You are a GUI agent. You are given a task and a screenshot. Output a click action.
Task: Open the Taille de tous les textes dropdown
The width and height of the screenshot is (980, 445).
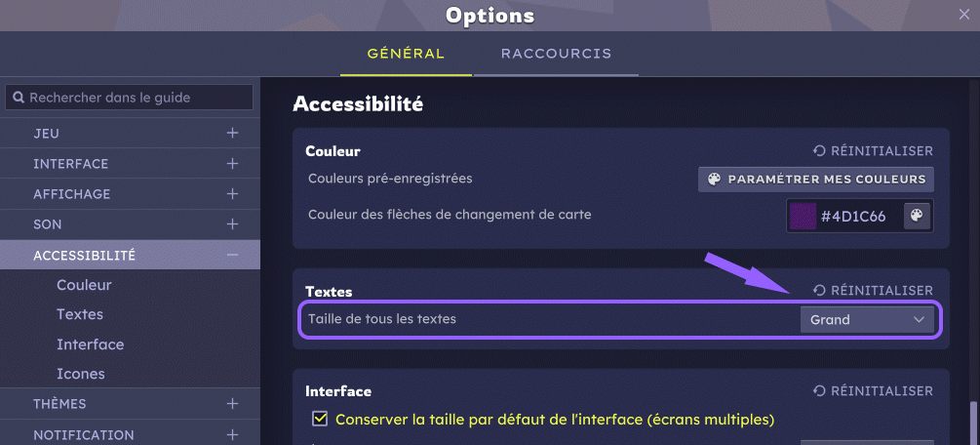point(867,320)
